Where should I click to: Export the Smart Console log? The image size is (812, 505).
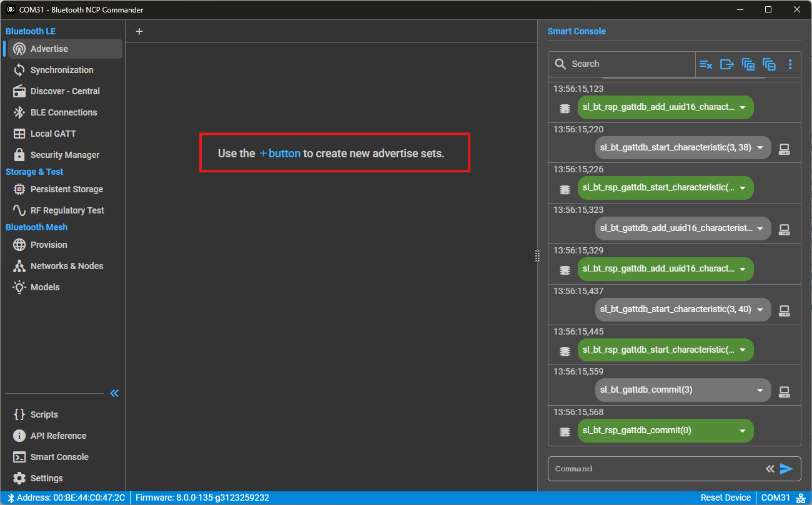coord(727,64)
